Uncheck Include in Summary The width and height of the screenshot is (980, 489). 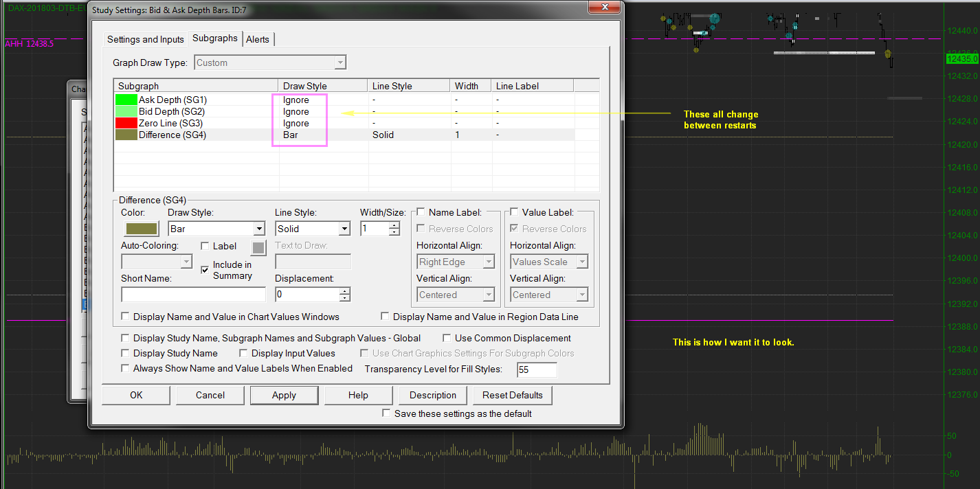(x=205, y=270)
